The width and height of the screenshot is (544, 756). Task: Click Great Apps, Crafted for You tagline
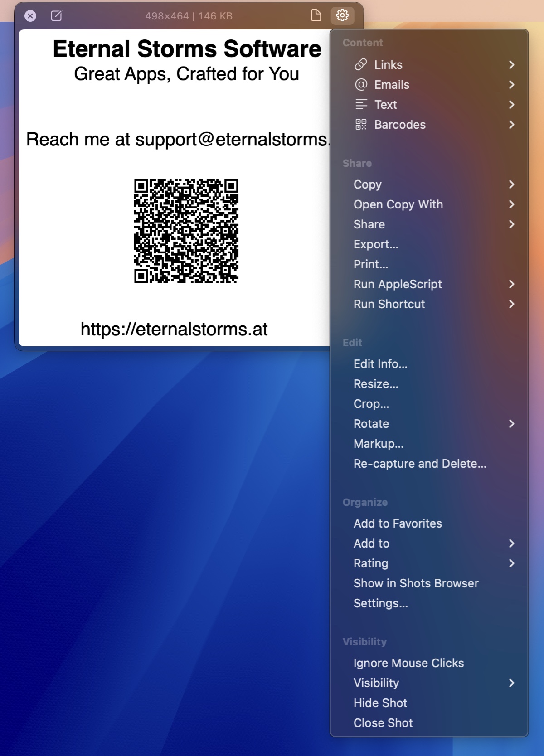[x=187, y=74]
